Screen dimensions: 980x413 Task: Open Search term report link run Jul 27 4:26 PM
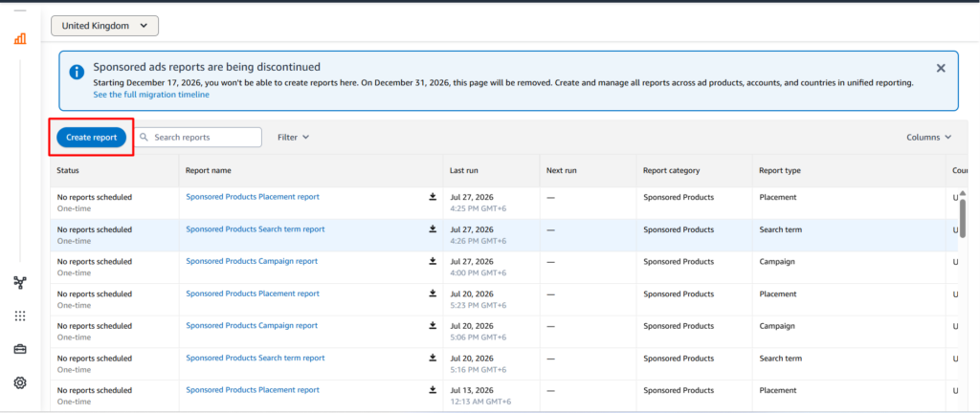[255, 228]
